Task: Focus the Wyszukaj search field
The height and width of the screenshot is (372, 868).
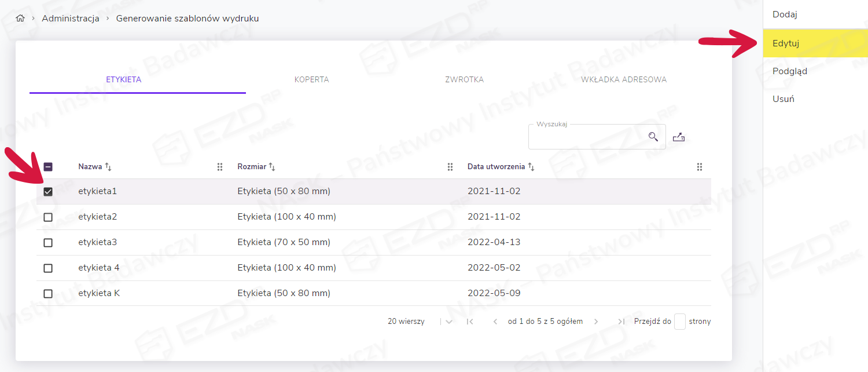Action: click(587, 137)
